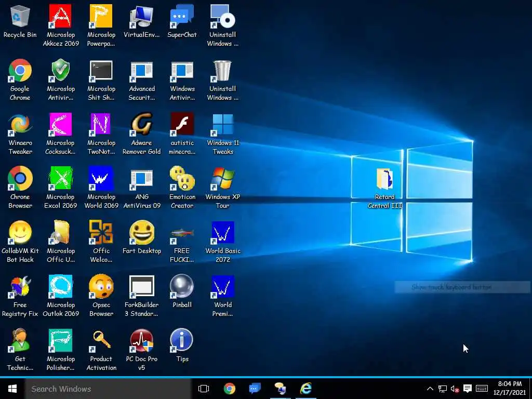Open the touch keyboard tray button
Viewport: 532px width, 399px height.
point(482,389)
